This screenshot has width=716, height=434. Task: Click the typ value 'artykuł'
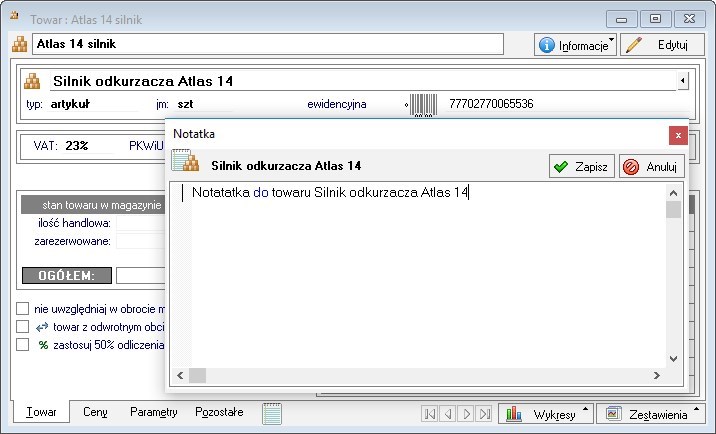click(x=70, y=104)
